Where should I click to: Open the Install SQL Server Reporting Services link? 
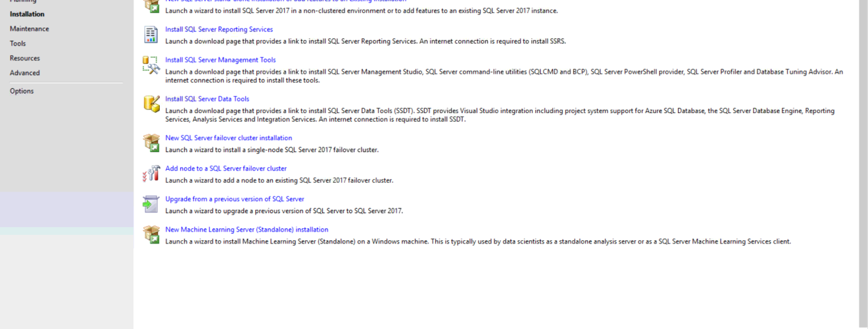[219, 30]
